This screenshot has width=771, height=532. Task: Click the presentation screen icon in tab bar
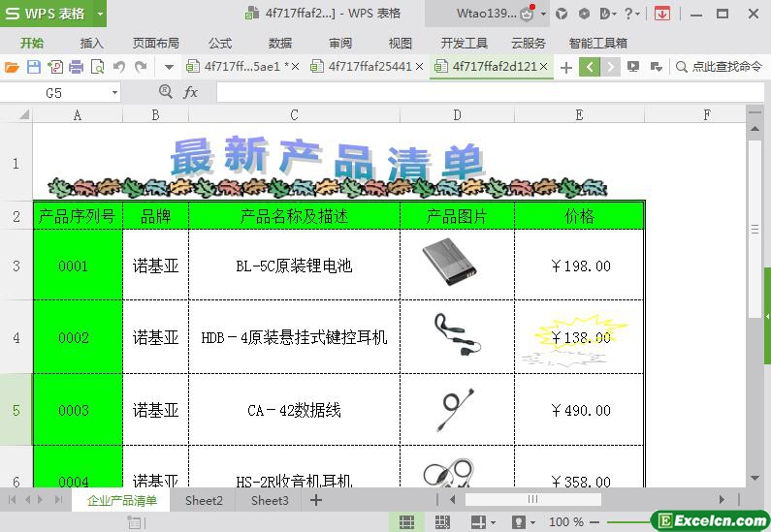coord(633,67)
